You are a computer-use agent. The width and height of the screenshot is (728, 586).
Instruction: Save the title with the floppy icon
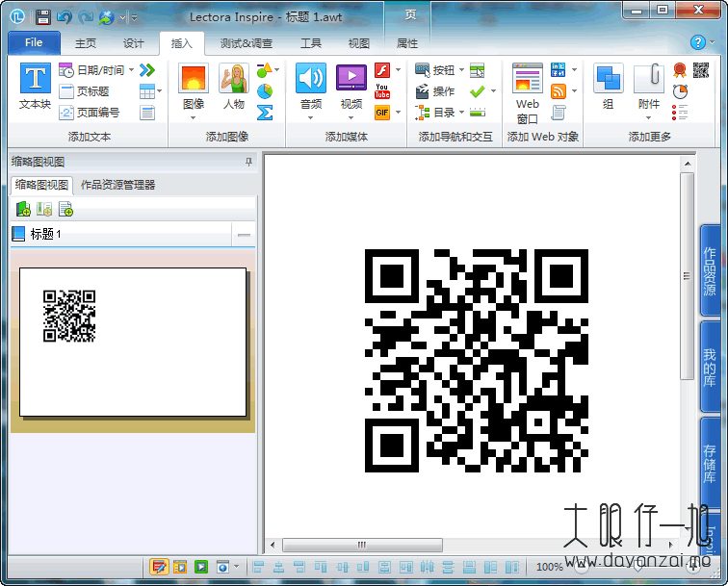(42, 17)
